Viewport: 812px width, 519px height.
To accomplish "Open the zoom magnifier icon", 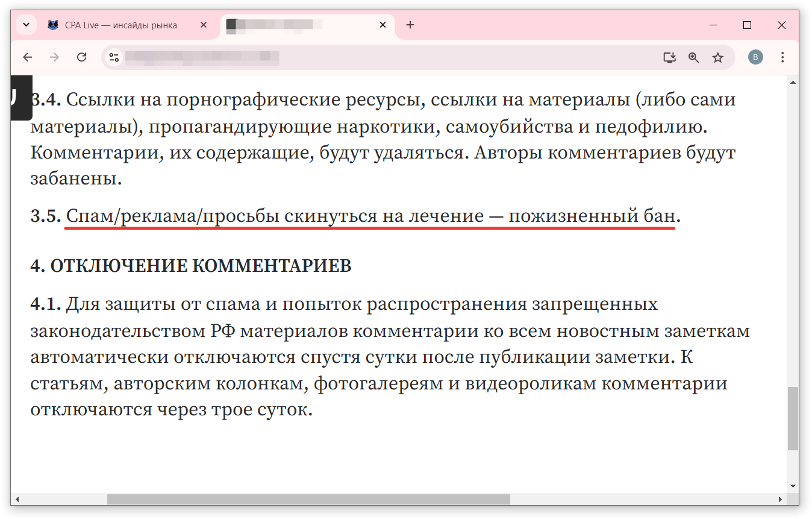I will [x=693, y=57].
